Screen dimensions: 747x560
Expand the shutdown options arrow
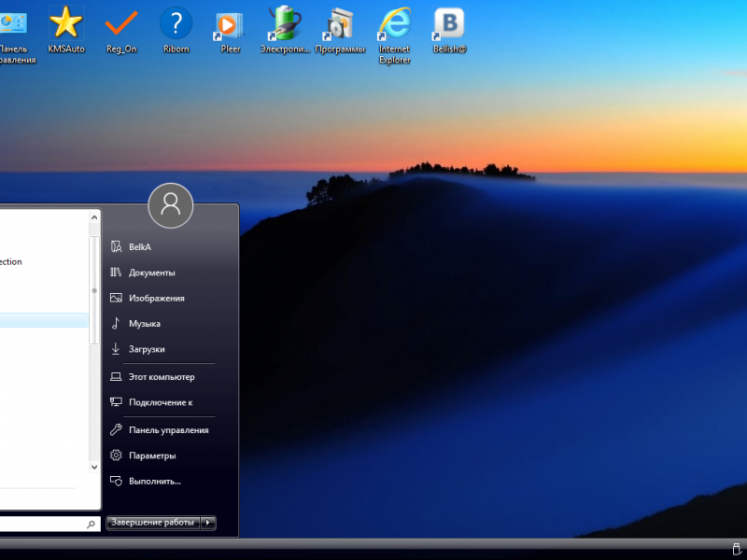pos(207,523)
